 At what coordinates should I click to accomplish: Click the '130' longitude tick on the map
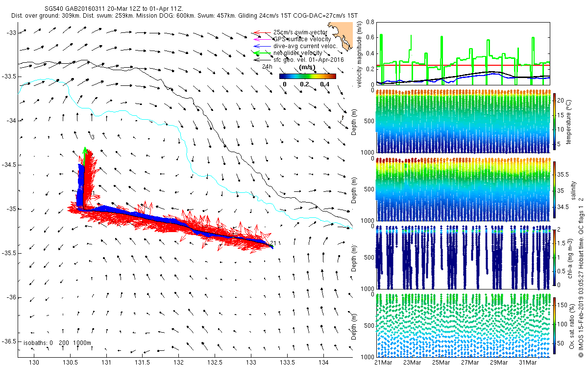34,363
